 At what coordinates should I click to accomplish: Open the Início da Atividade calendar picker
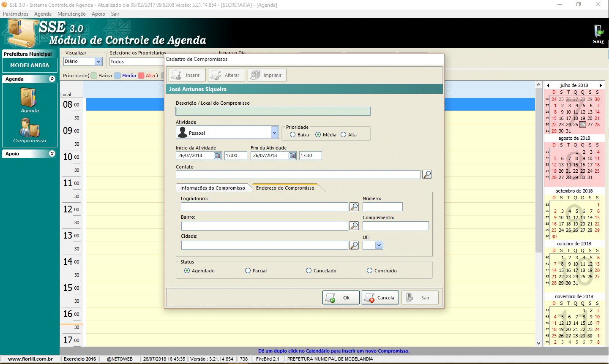(x=217, y=156)
